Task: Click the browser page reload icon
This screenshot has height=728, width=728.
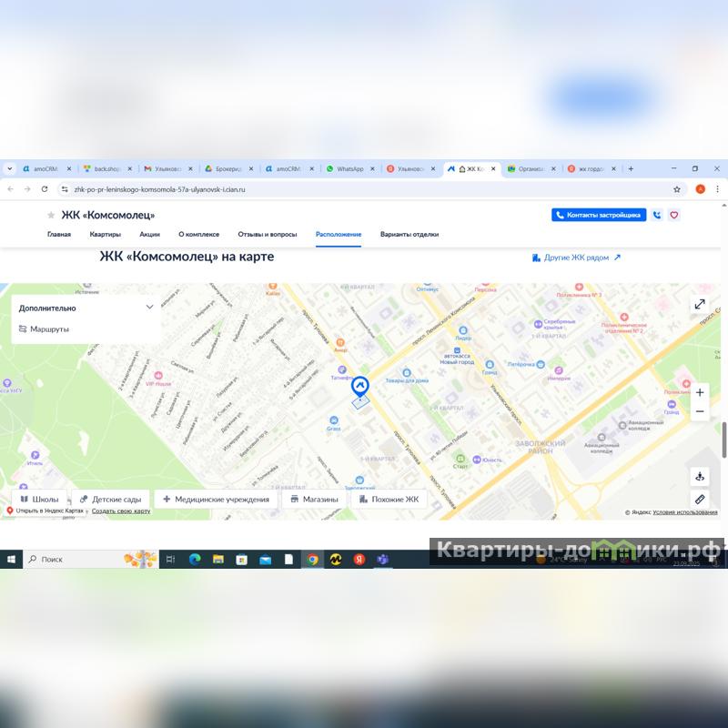Action: point(45,189)
